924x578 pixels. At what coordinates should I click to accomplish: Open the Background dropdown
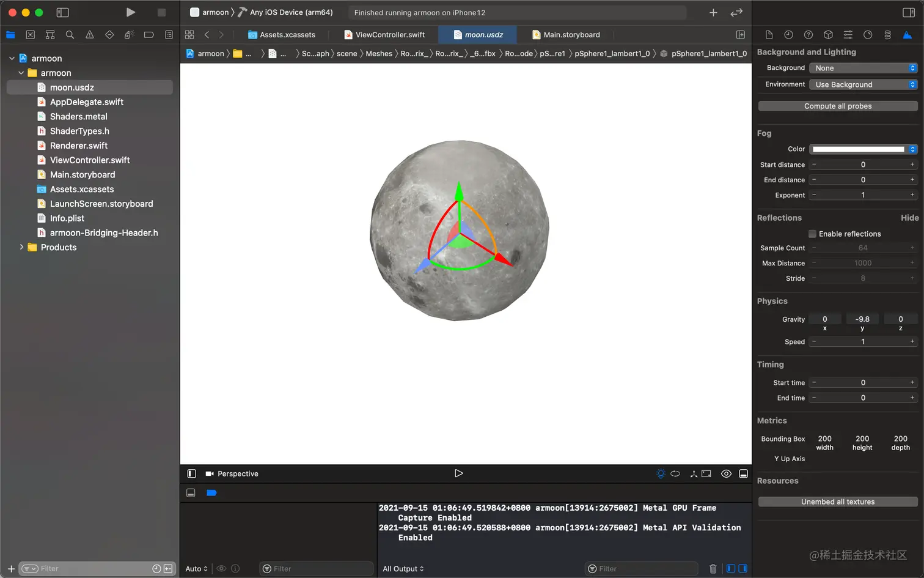click(863, 68)
